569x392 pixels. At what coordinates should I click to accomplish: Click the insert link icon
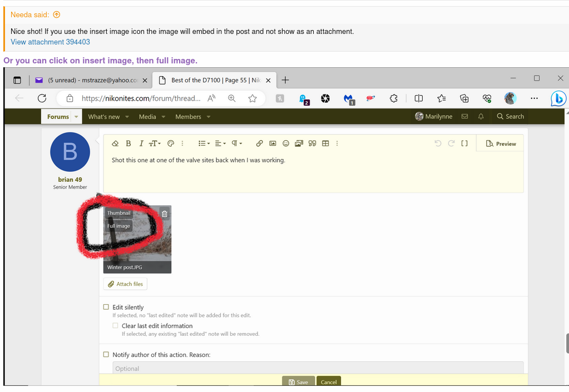coord(259,143)
